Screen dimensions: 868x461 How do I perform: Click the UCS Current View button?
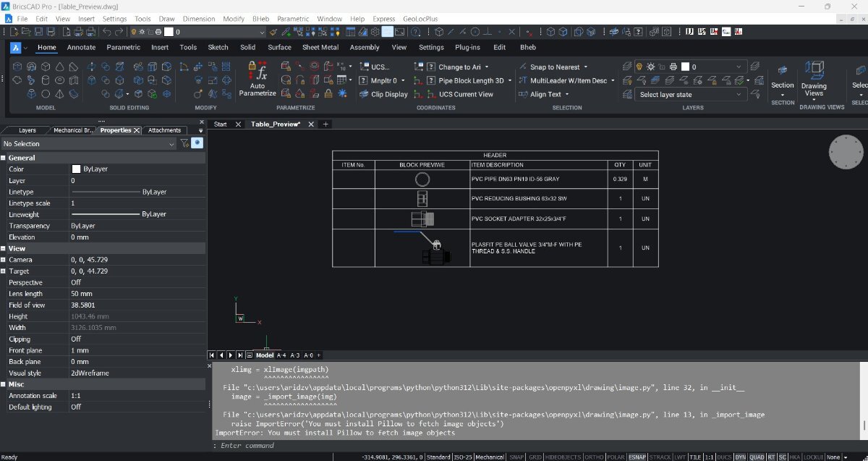click(x=460, y=94)
